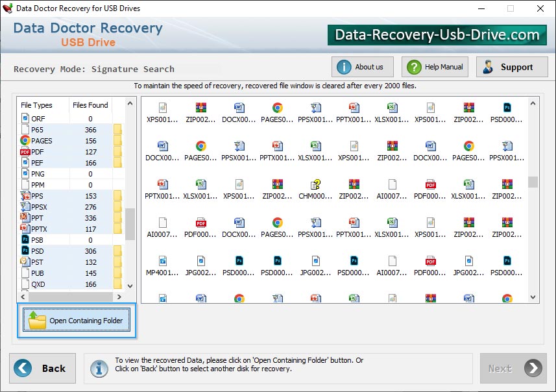Viewport: 556px width, 392px height.
Task: Open the Help Manual
Action: [x=435, y=67]
